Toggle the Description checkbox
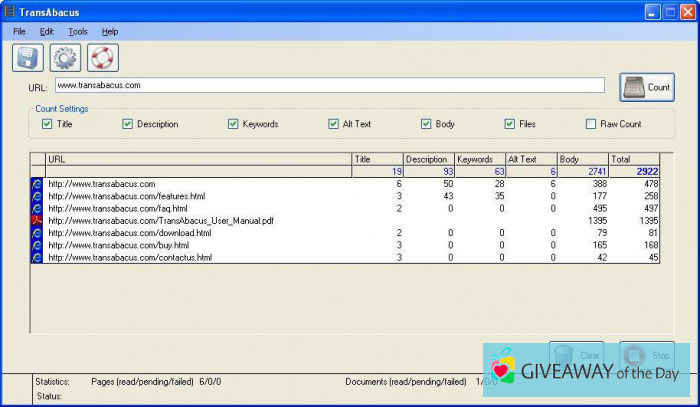Screen dimensions: 700x407 128,124
